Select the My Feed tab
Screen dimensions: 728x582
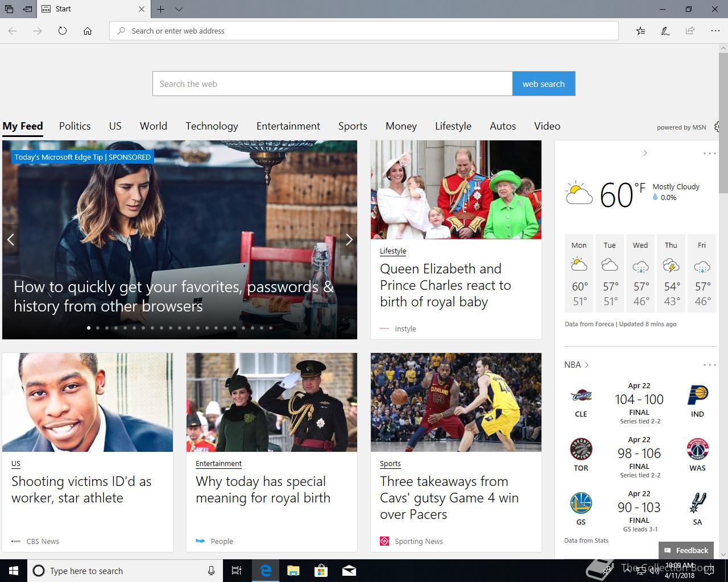point(23,126)
